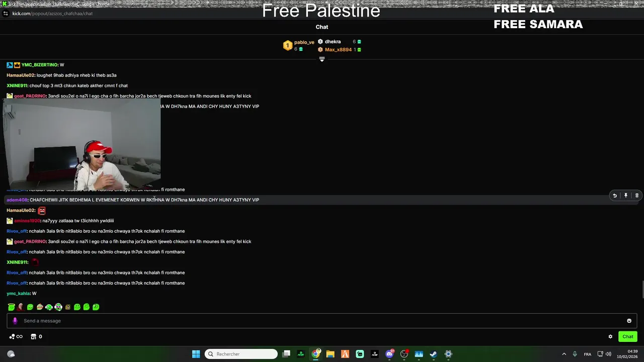Open aminos1920 username in chat
The width and height of the screenshot is (644, 362).
click(x=27, y=221)
